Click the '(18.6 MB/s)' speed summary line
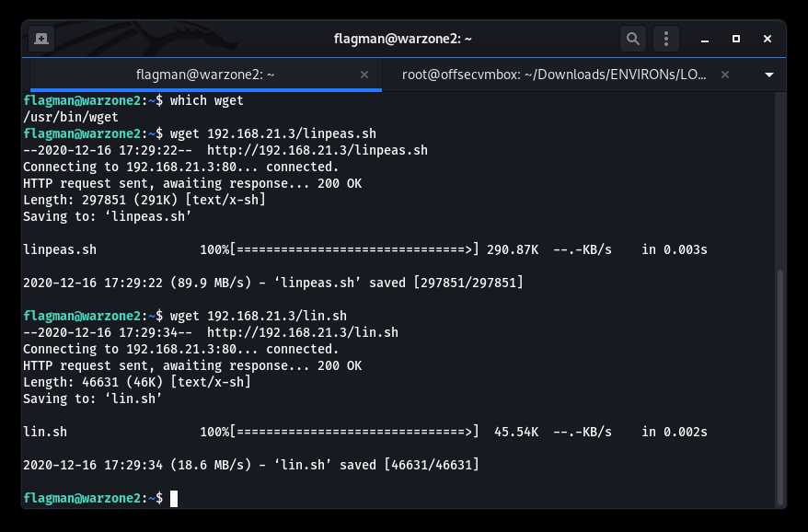Screen dimensions: 808x532 coord(251,465)
